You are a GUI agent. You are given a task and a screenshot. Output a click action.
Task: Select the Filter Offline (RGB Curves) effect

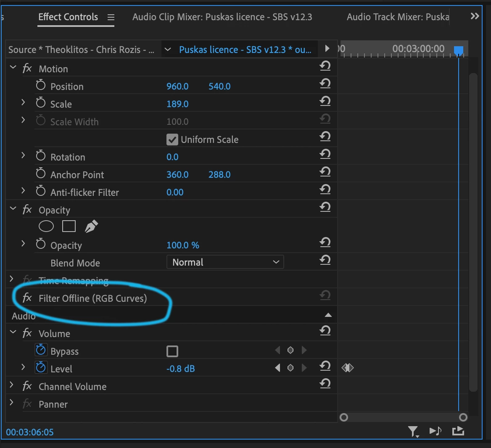[92, 298]
